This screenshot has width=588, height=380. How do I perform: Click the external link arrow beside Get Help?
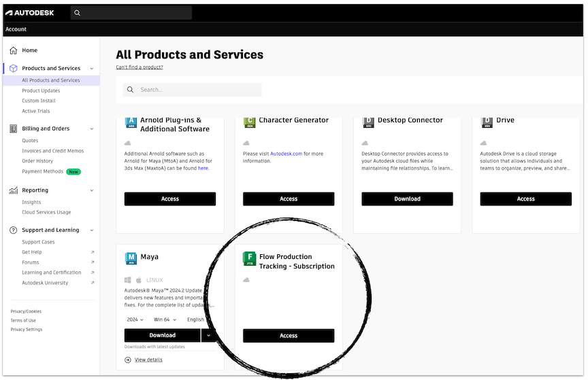point(93,252)
